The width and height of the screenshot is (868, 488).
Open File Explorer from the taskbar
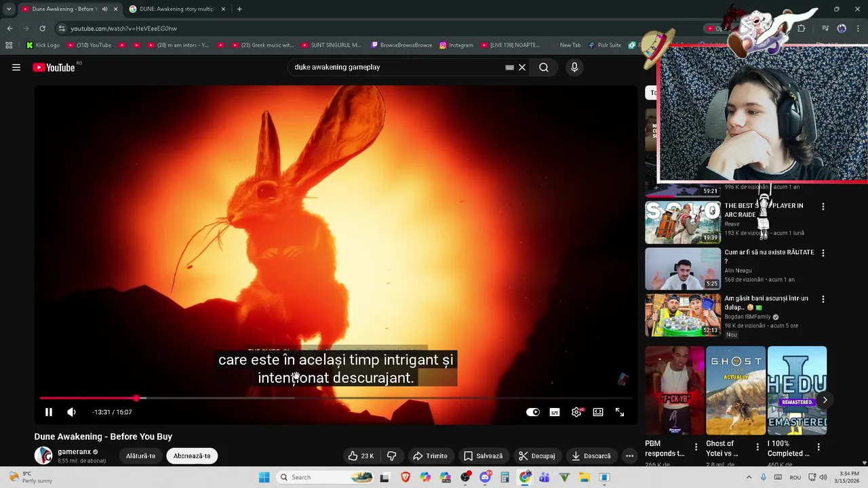coord(585,477)
